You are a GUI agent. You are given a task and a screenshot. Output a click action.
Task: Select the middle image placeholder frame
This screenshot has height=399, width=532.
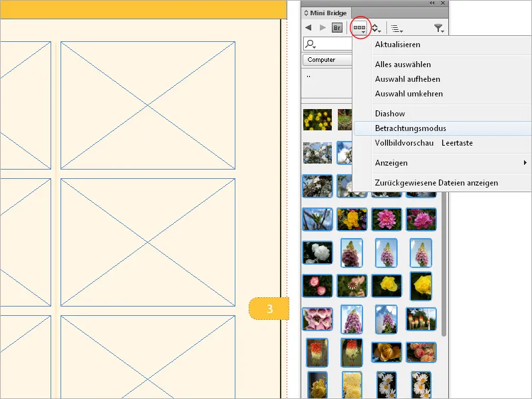148,242
